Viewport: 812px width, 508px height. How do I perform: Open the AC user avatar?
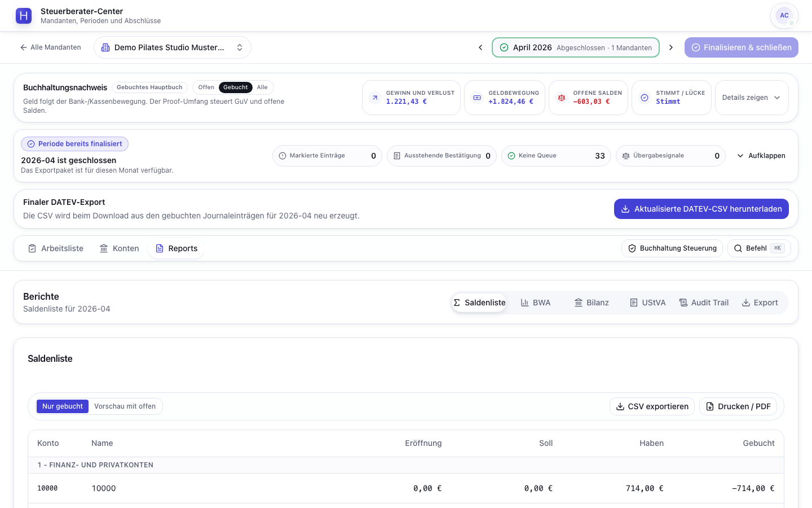(784, 16)
